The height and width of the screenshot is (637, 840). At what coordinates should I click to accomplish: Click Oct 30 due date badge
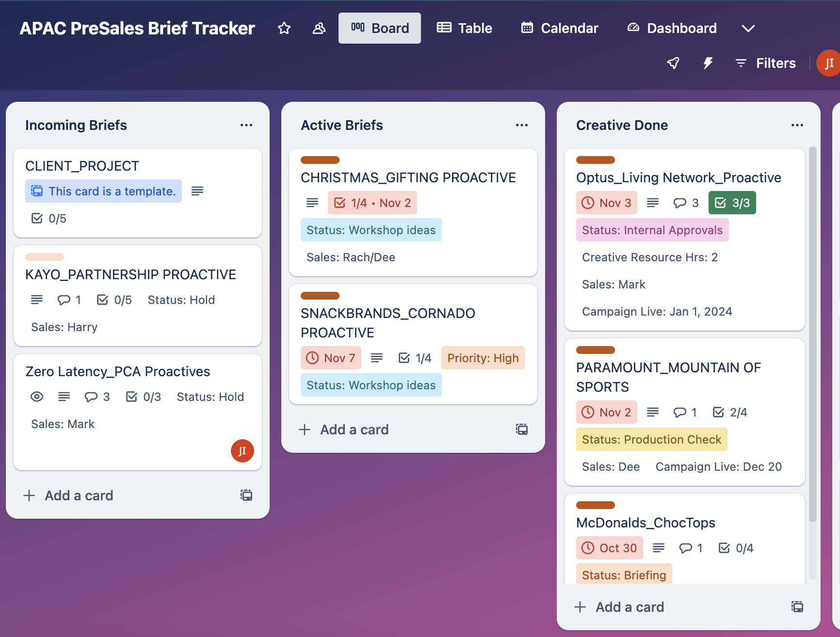click(x=609, y=548)
